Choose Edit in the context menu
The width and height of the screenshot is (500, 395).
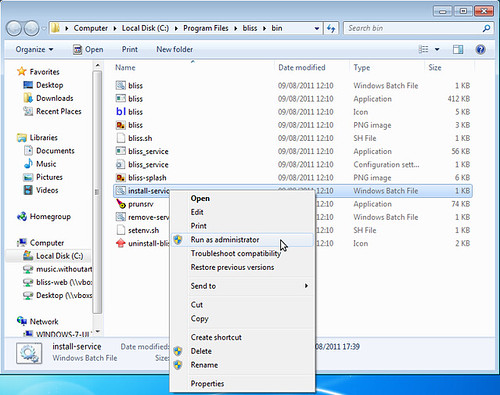pyautogui.click(x=242, y=212)
